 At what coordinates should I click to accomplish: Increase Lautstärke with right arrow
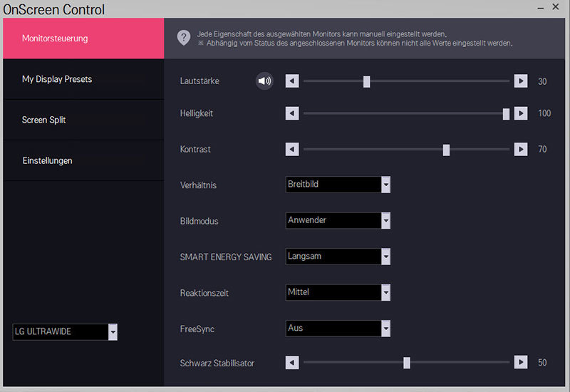521,81
